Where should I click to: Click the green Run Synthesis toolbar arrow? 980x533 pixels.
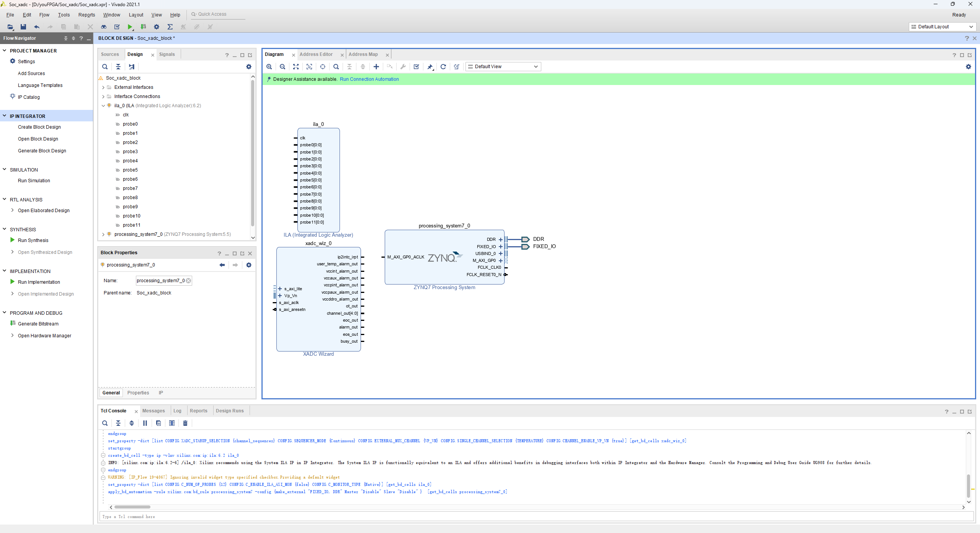[x=130, y=27]
